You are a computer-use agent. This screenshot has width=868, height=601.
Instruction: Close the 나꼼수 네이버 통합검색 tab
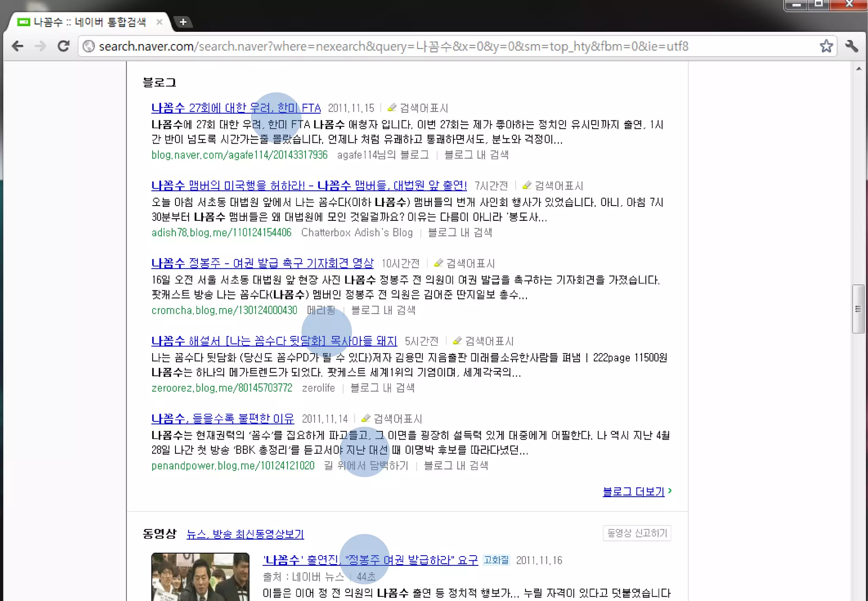click(159, 22)
